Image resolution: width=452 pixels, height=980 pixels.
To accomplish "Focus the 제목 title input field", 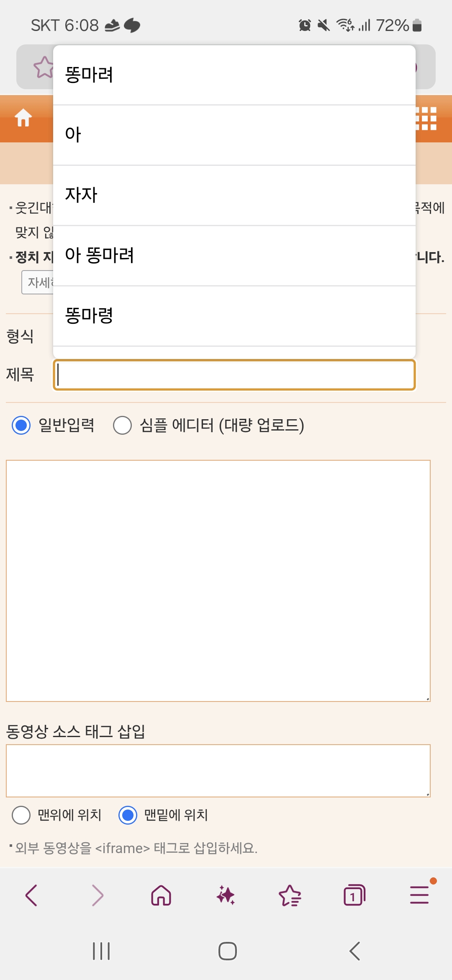I will pos(234,375).
